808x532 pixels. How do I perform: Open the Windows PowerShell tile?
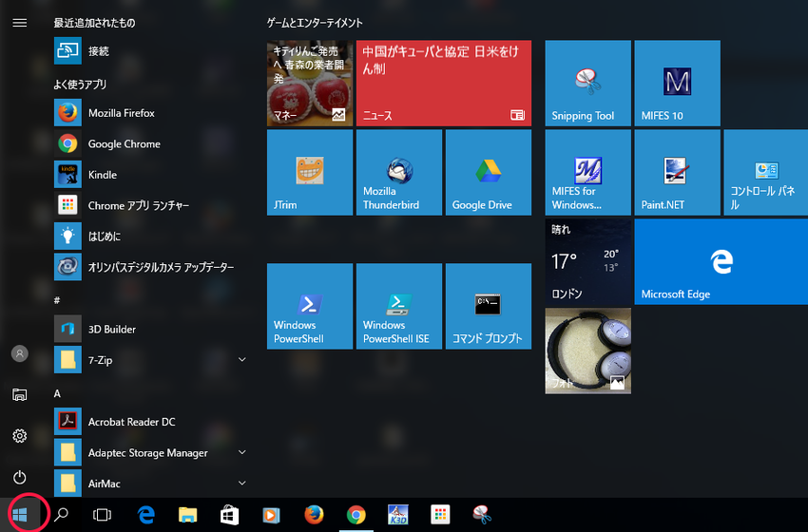[x=310, y=306]
